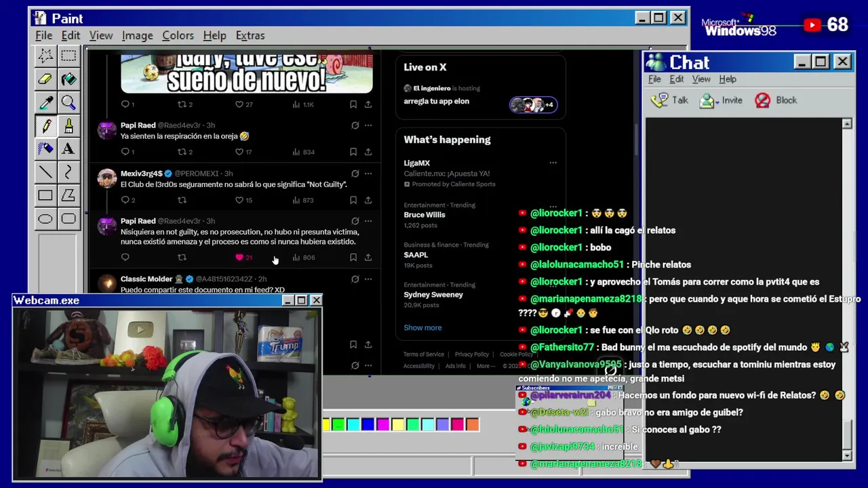Open the Bruce Willis trending topic

[x=425, y=215]
